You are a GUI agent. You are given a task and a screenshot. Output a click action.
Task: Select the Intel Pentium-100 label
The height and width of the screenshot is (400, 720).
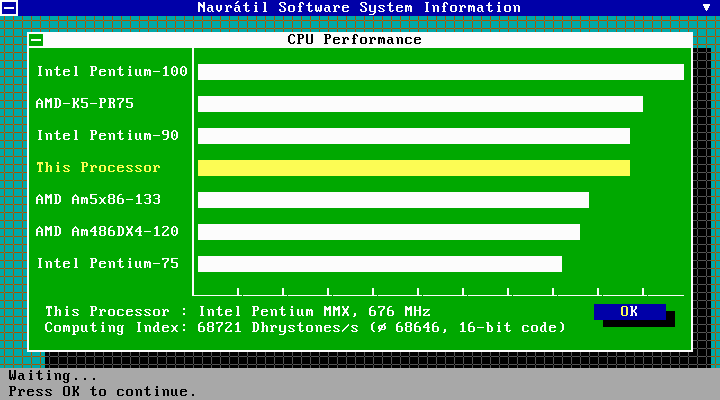tap(112, 71)
